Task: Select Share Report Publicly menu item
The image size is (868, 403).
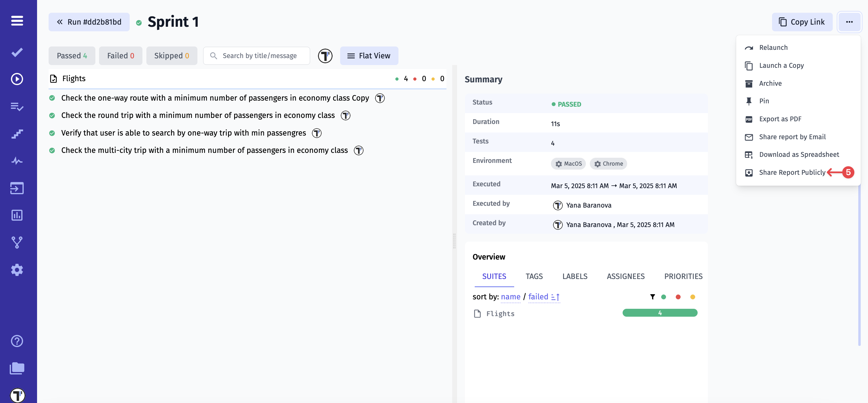Action: click(x=792, y=172)
